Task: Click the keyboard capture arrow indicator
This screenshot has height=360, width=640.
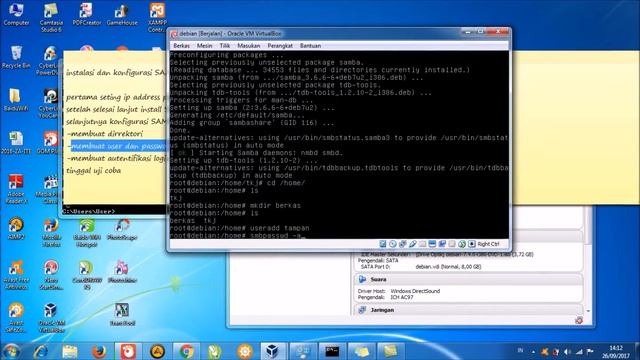Action: (471, 244)
